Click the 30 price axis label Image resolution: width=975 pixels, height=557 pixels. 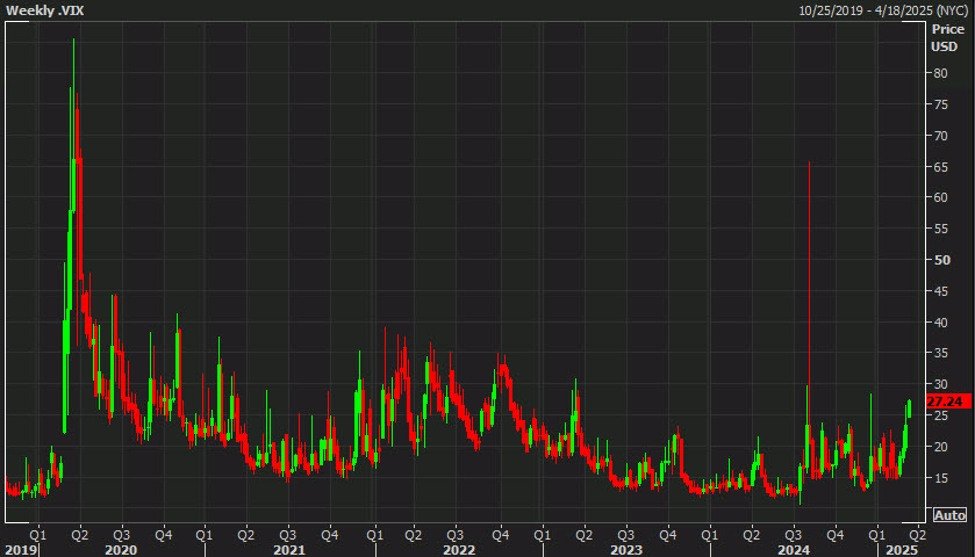942,384
